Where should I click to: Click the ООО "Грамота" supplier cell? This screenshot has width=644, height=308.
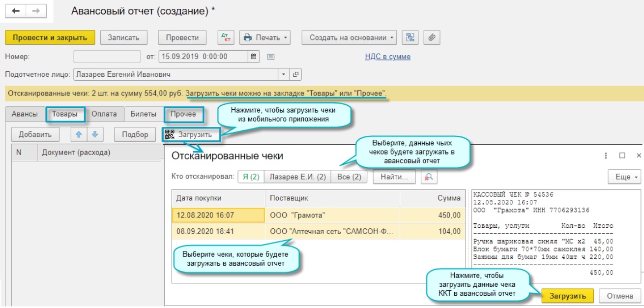click(332, 215)
